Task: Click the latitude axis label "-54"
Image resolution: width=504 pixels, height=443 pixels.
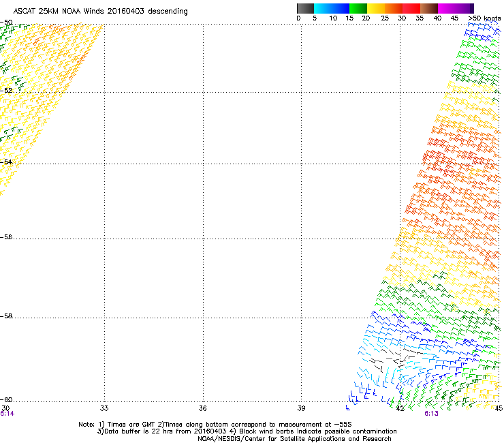Action: 6,162
